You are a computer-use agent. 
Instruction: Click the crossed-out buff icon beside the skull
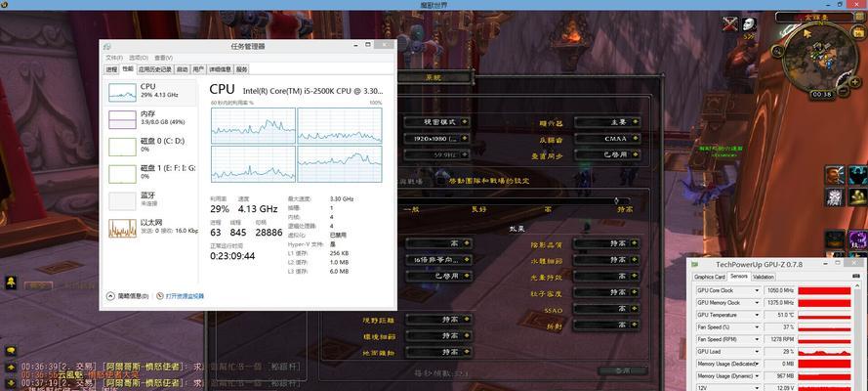tap(730, 24)
